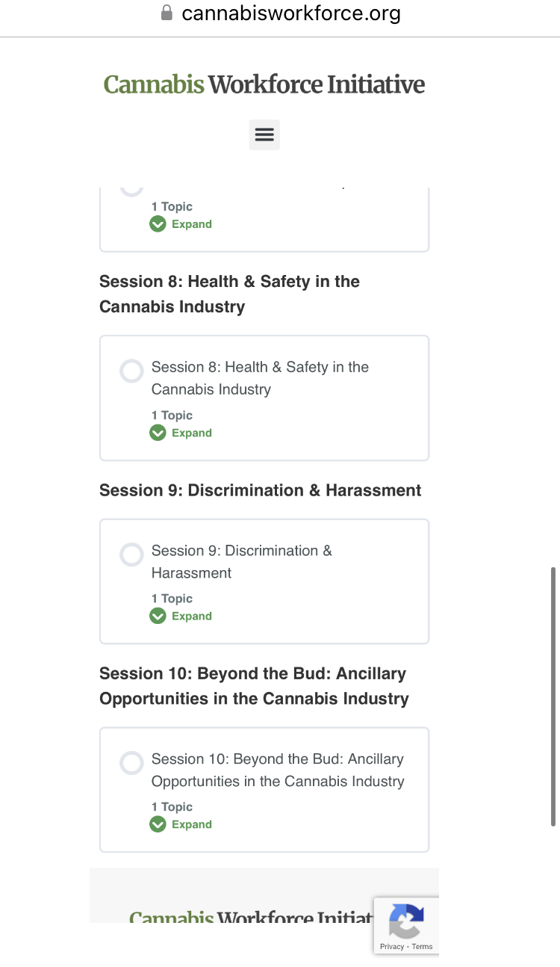The width and height of the screenshot is (560, 967).
Task: Expand Session 8 Health & Safety topics
Action: (x=181, y=433)
